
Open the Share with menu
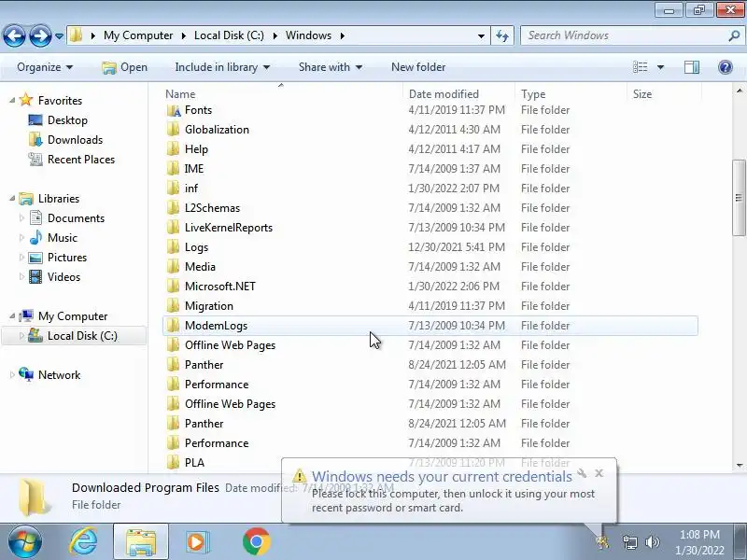[331, 67]
